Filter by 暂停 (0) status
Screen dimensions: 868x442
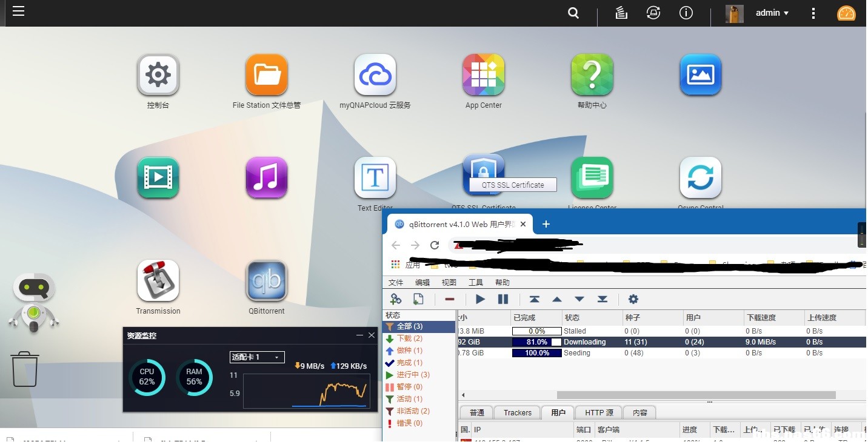click(419, 387)
